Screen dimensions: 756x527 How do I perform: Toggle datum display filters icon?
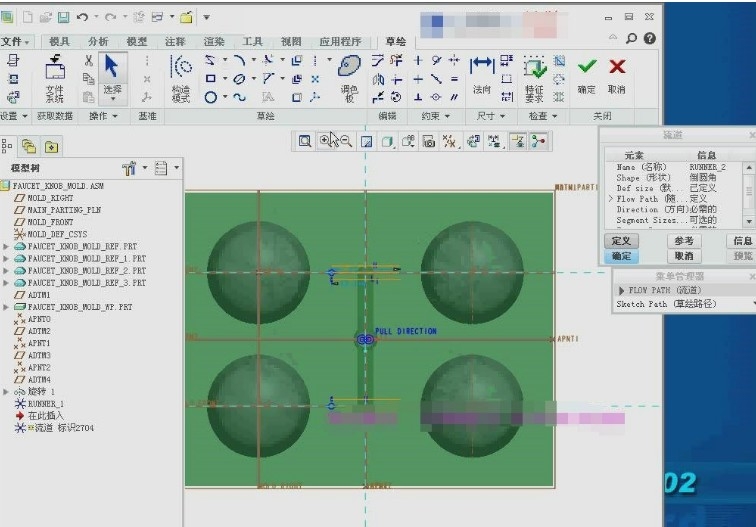click(x=450, y=141)
